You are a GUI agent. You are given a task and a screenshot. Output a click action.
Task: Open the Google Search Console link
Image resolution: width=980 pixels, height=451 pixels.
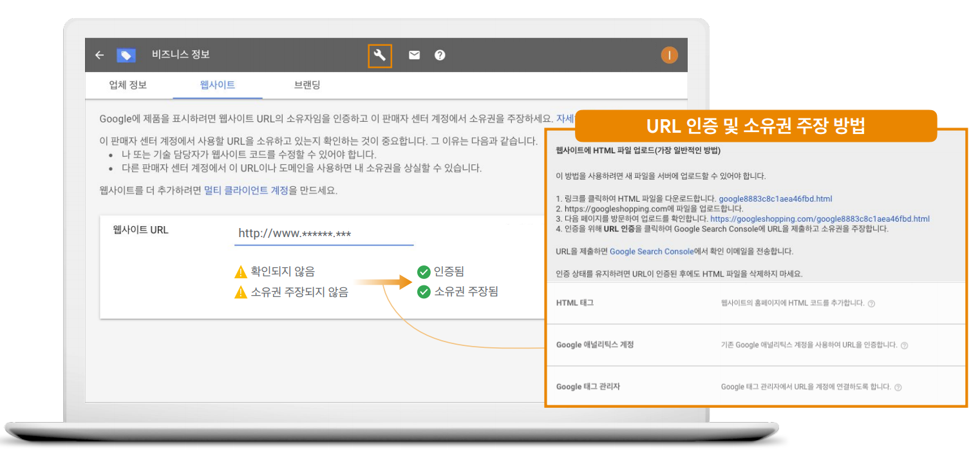[652, 251]
